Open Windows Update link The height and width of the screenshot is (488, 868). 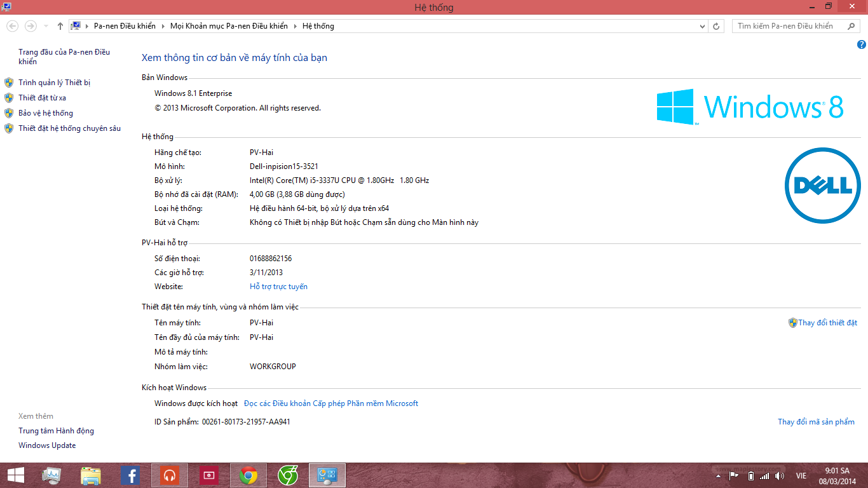(x=47, y=445)
